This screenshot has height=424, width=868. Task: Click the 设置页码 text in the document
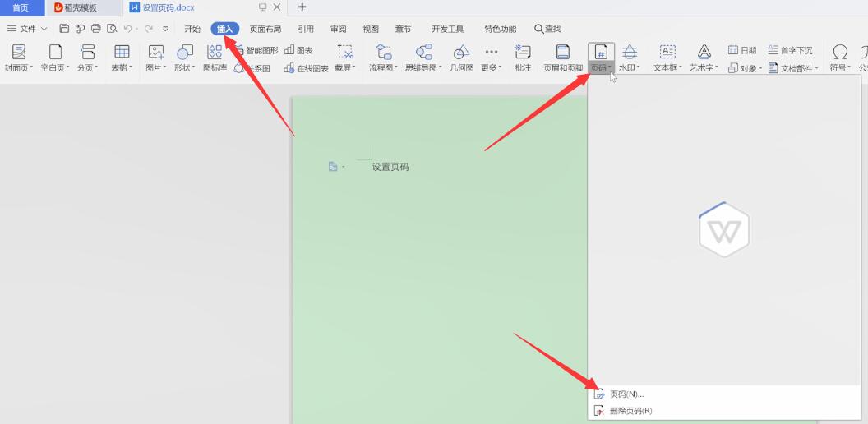[390, 167]
